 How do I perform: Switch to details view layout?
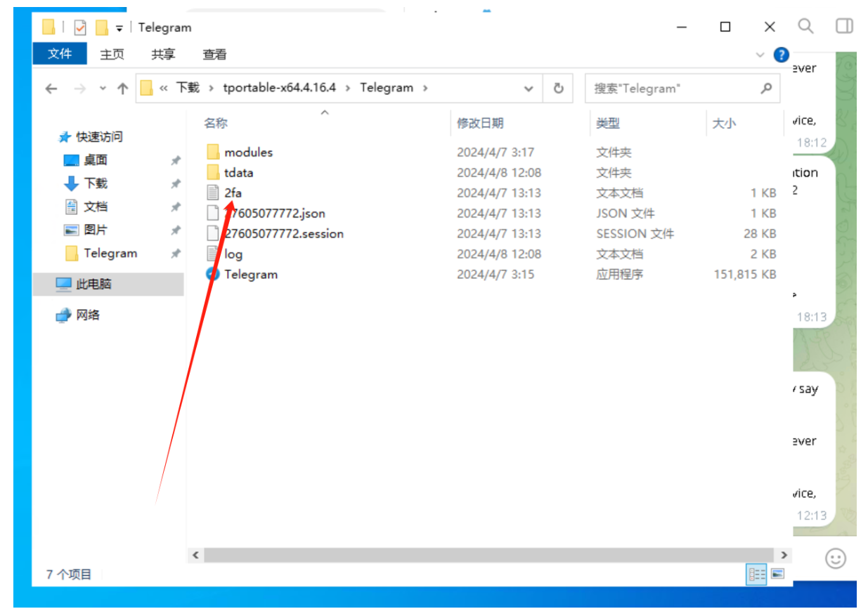click(757, 575)
